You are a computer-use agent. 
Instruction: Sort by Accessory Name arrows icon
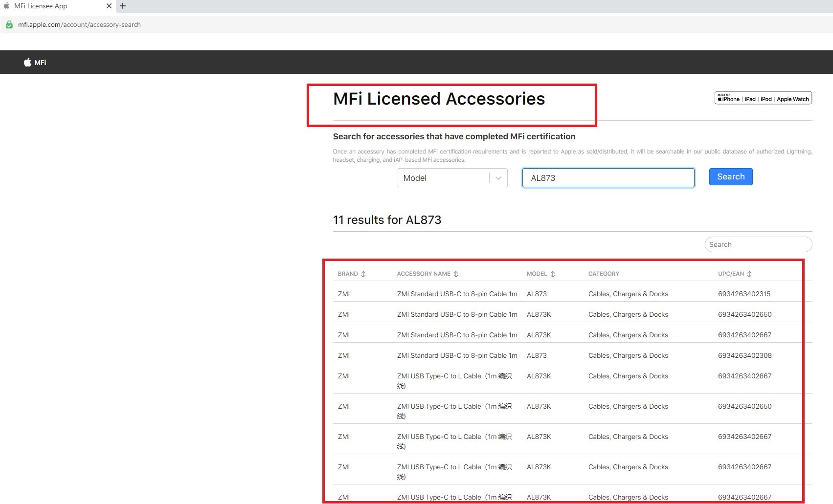point(456,274)
